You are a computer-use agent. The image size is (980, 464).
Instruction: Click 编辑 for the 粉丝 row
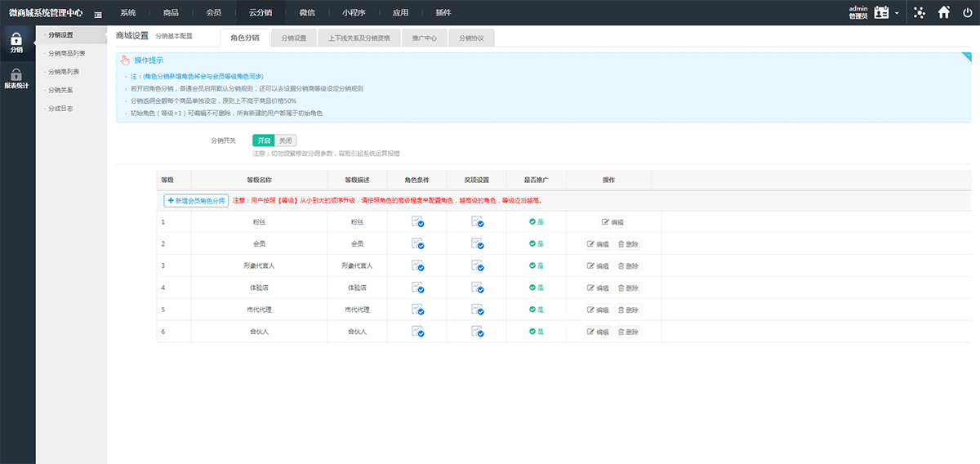pos(612,222)
